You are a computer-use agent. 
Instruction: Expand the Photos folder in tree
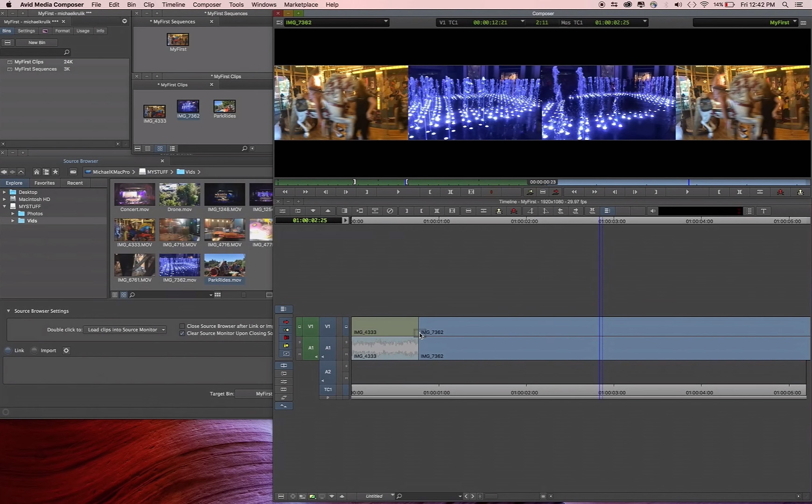[x=13, y=214]
